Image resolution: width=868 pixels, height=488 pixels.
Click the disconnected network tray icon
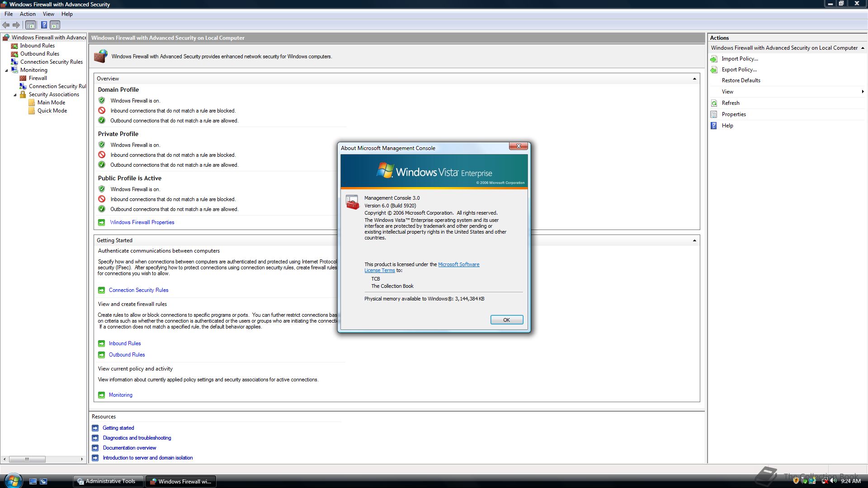coord(825,481)
